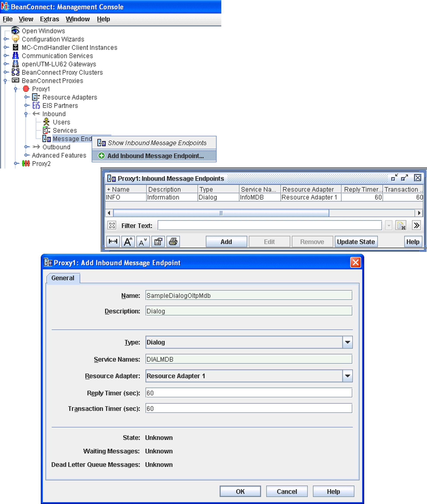Open the Type dropdown arrow

(347, 342)
